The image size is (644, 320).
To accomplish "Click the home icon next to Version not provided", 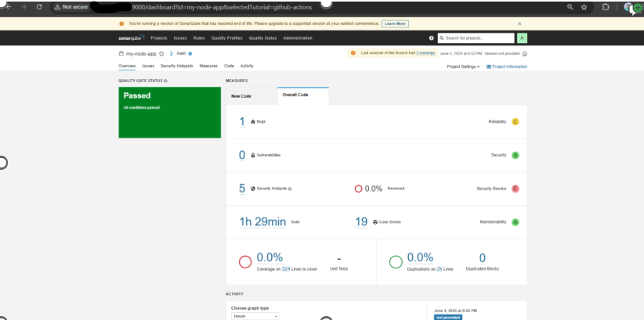I will (x=524, y=54).
